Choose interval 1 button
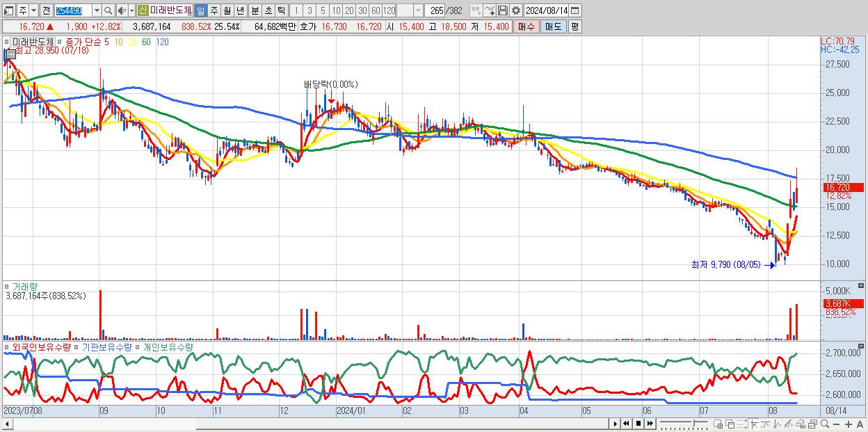 tap(296, 10)
